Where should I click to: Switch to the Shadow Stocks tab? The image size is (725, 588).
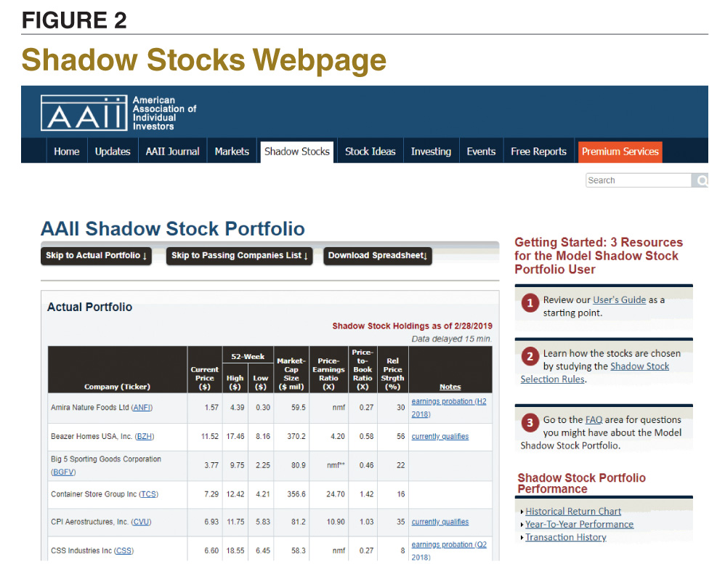(296, 151)
